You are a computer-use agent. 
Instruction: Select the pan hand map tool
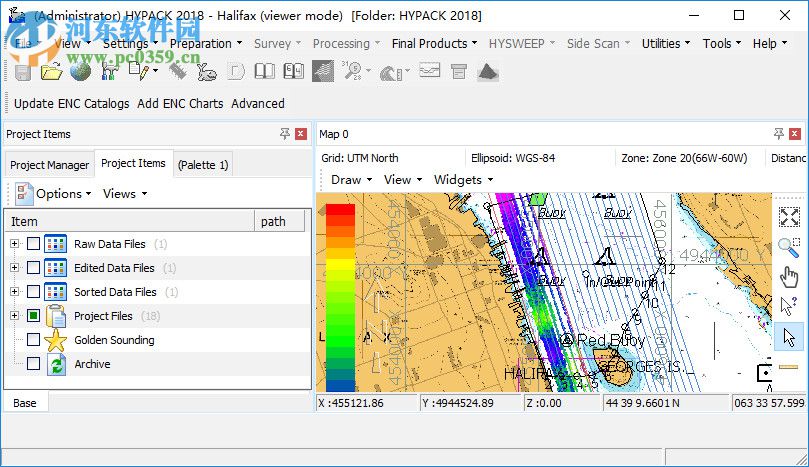(x=789, y=277)
